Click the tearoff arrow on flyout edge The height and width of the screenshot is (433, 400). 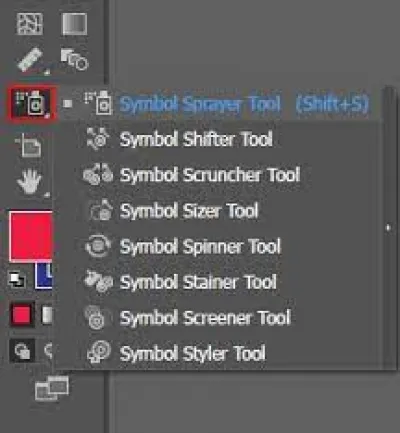tap(388, 228)
